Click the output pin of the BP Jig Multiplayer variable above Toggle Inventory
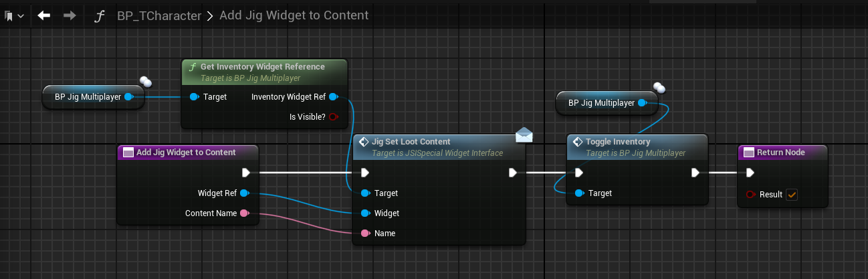 point(643,103)
